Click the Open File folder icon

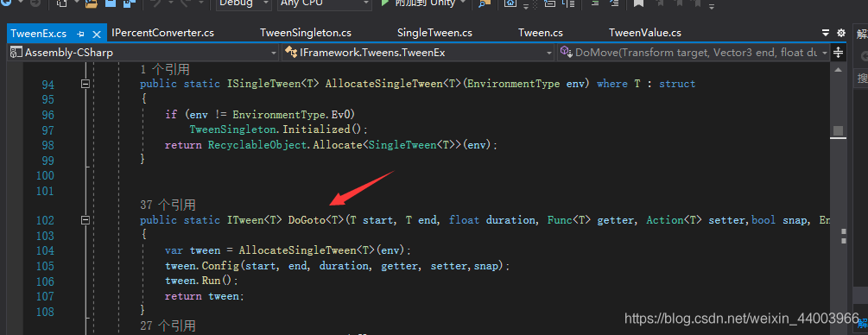point(92,3)
